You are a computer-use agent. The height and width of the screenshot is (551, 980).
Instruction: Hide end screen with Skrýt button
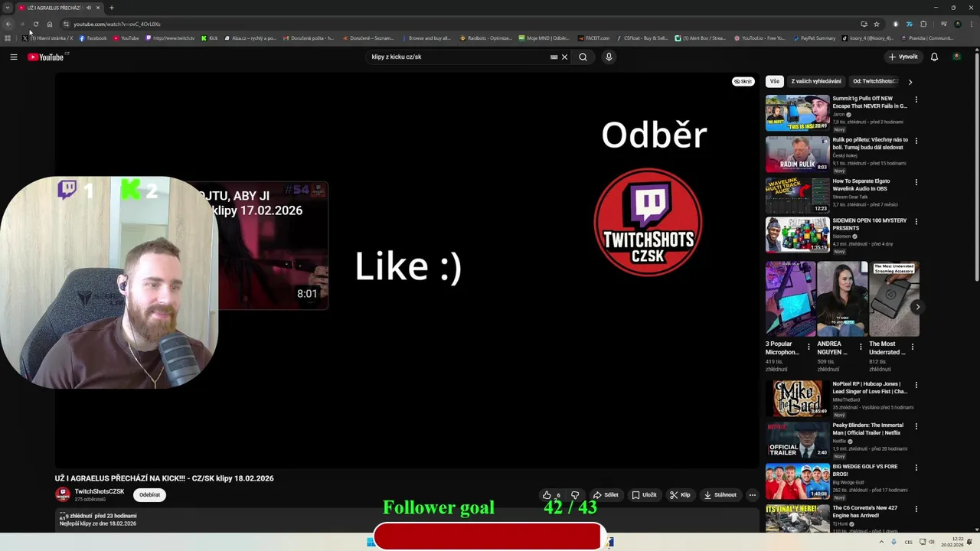tap(743, 81)
